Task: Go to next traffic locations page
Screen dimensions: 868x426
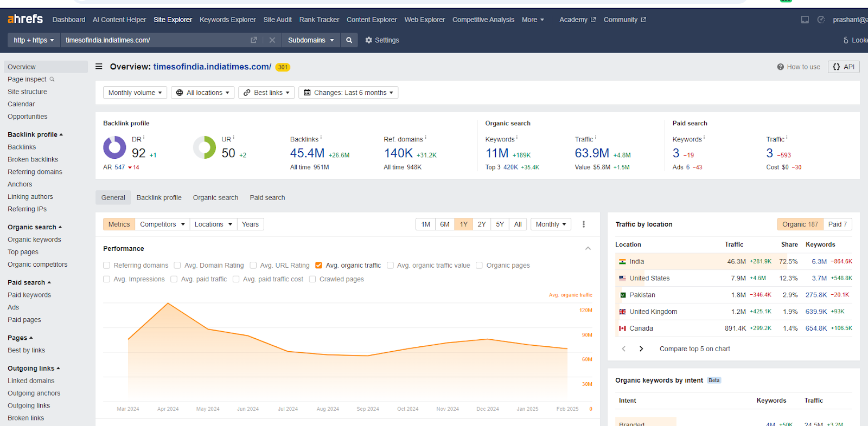Action: pos(641,349)
